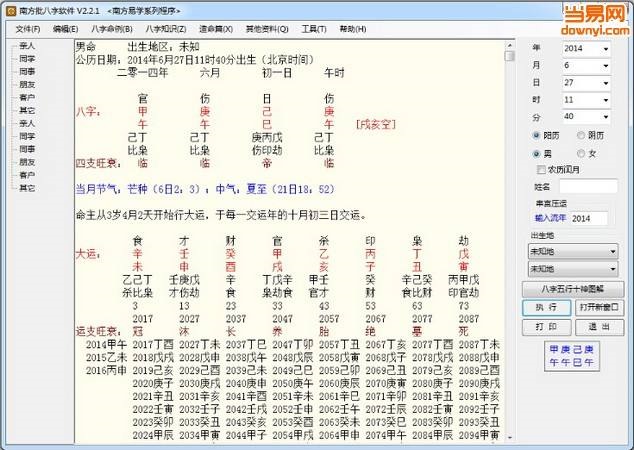Click the 输入流年 year field
This screenshot has width=634, height=450.
(589, 219)
